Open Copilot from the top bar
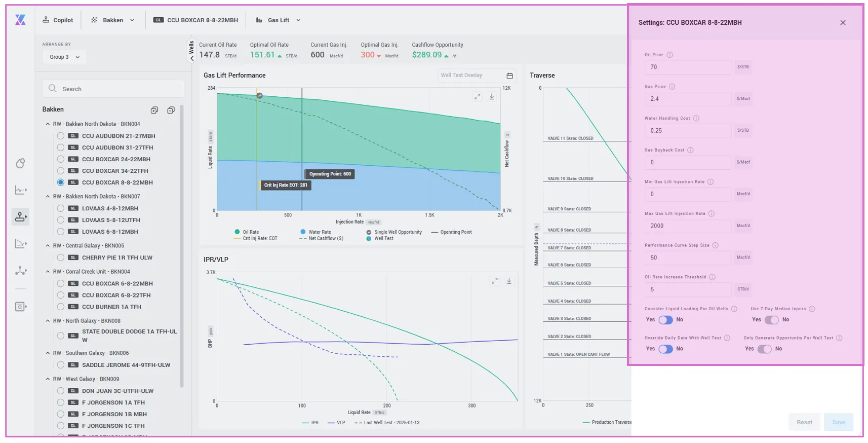The width and height of the screenshot is (868, 443). [x=58, y=20]
